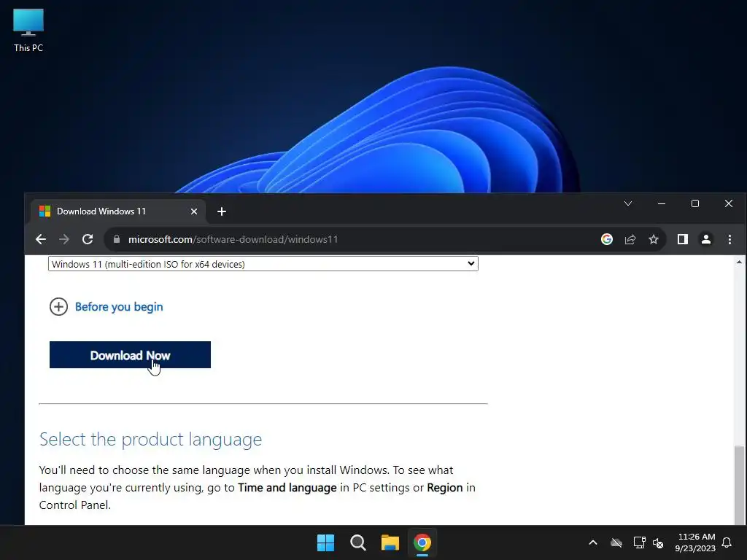
Task: Open Chrome tab search chevron
Action: [x=628, y=204]
